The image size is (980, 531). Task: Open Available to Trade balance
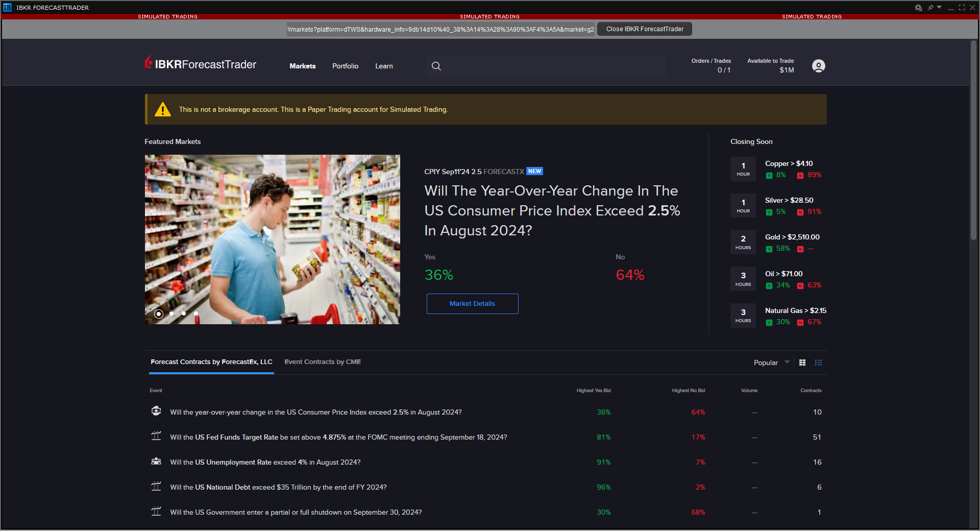[x=770, y=66]
